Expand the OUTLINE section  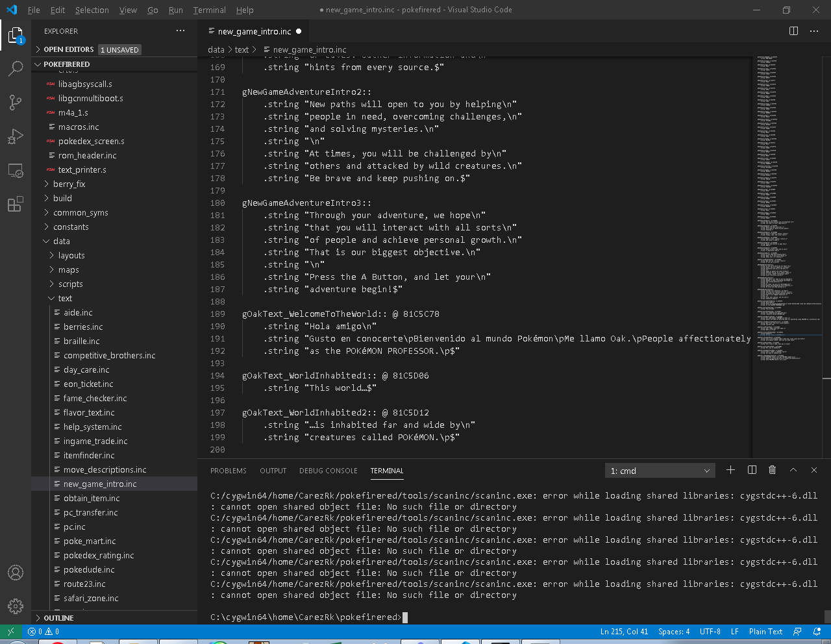(58, 618)
